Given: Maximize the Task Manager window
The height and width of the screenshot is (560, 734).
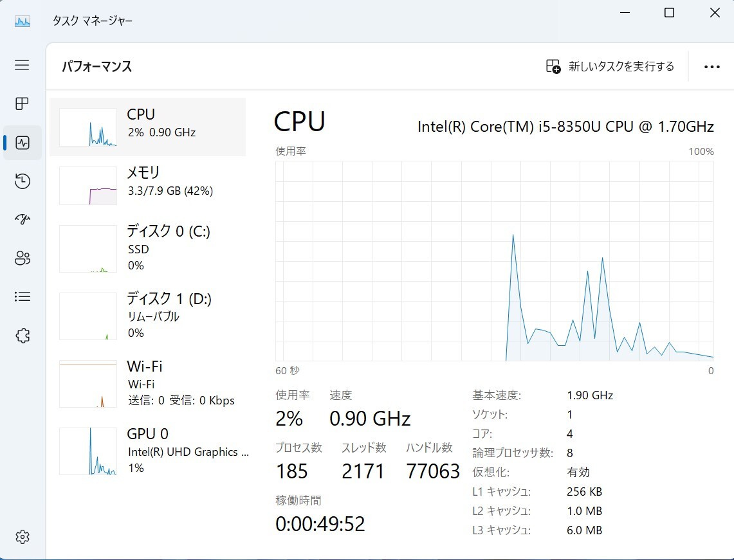Looking at the screenshot, I should (x=670, y=13).
